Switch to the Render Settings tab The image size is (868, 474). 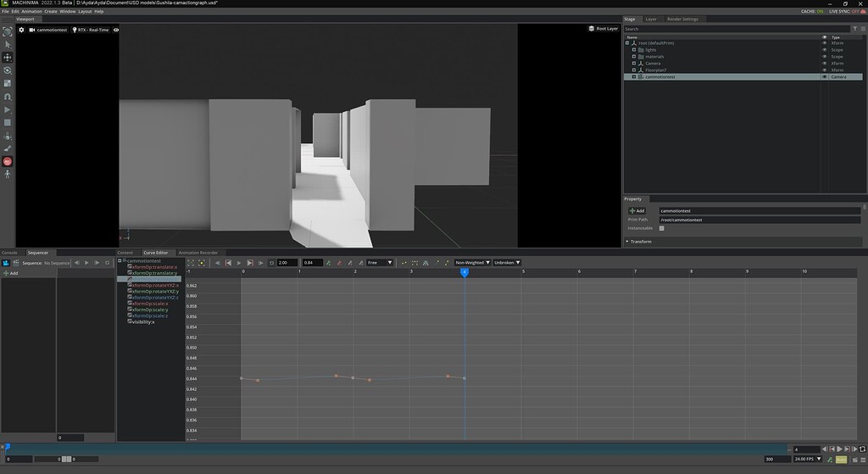point(683,19)
